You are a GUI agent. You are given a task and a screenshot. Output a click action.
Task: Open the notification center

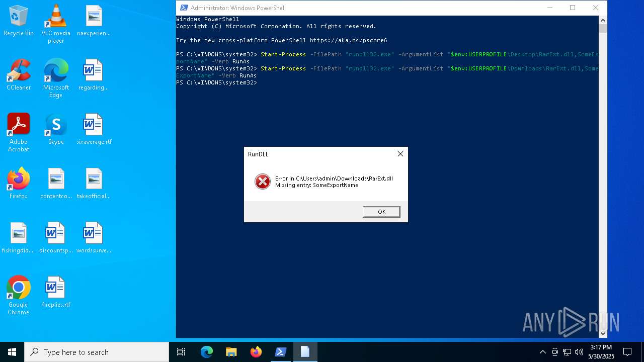tap(627, 352)
